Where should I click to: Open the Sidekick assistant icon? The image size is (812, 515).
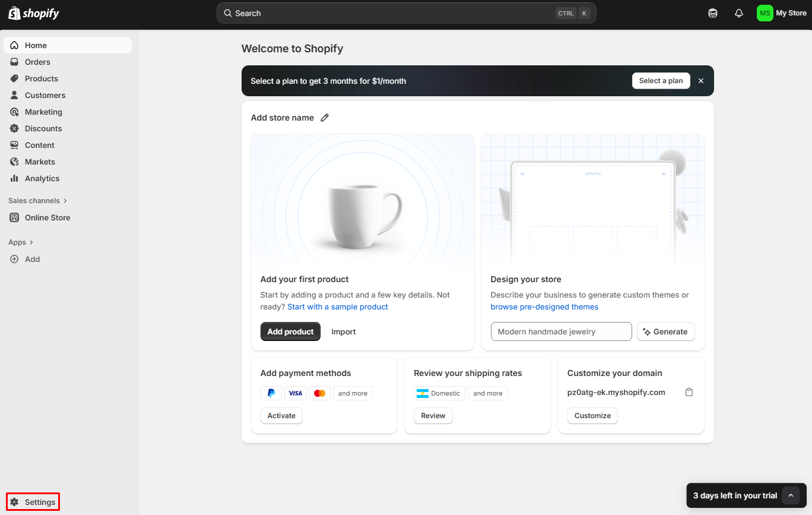tap(713, 13)
